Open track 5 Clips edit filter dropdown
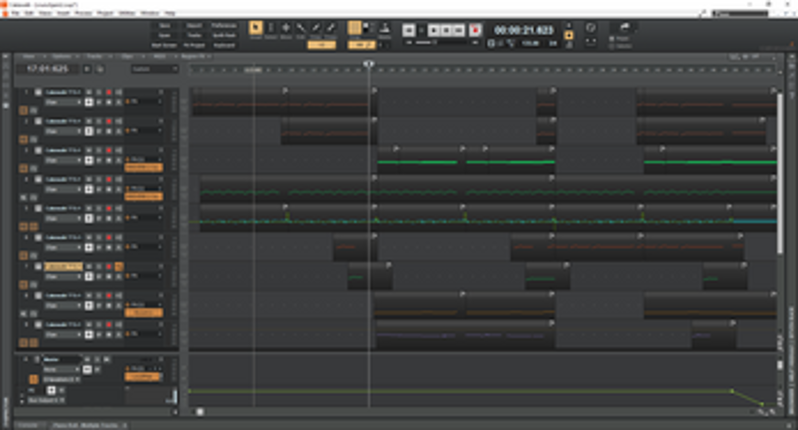The image size is (798, 430). coord(63,218)
